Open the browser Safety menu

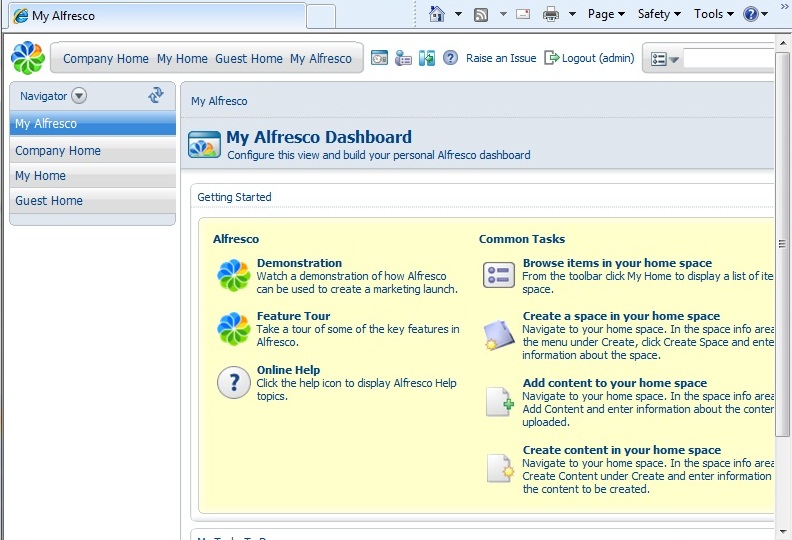pyautogui.click(x=659, y=14)
